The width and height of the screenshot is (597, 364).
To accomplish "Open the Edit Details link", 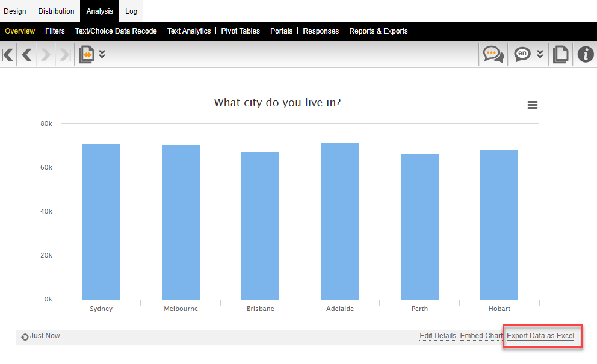I will click(438, 336).
